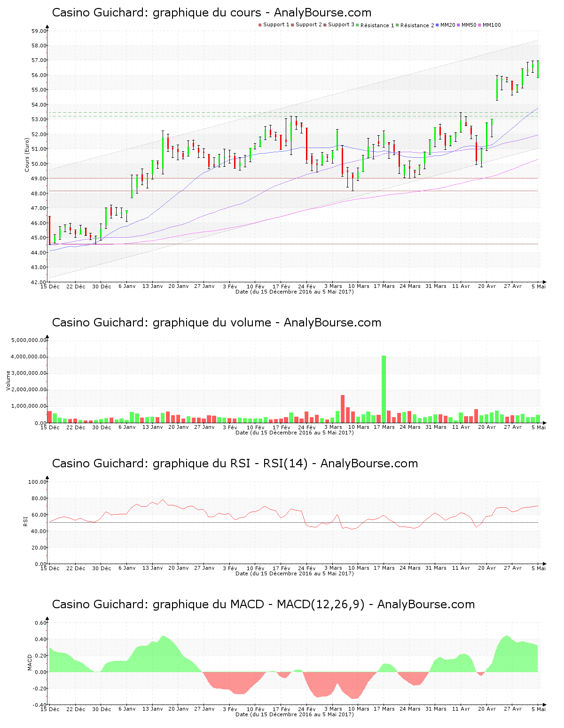Select the MM100 legend entry
564x728 pixels.
[489, 25]
